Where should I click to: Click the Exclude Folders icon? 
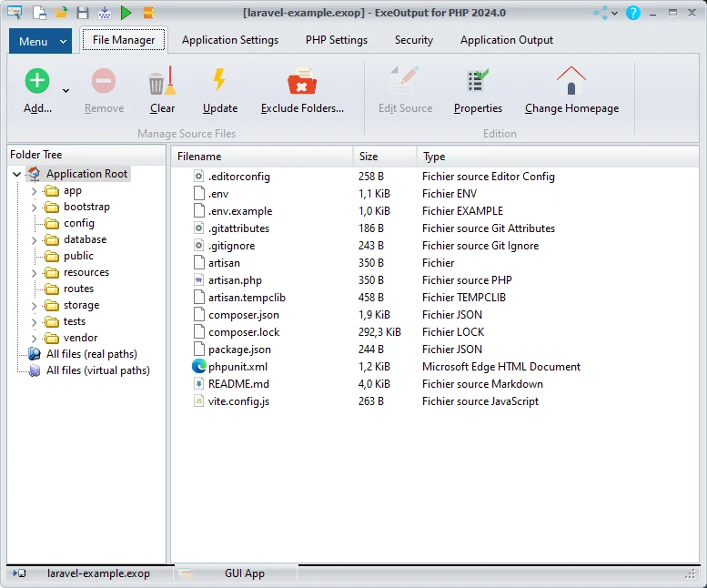click(302, 83)
